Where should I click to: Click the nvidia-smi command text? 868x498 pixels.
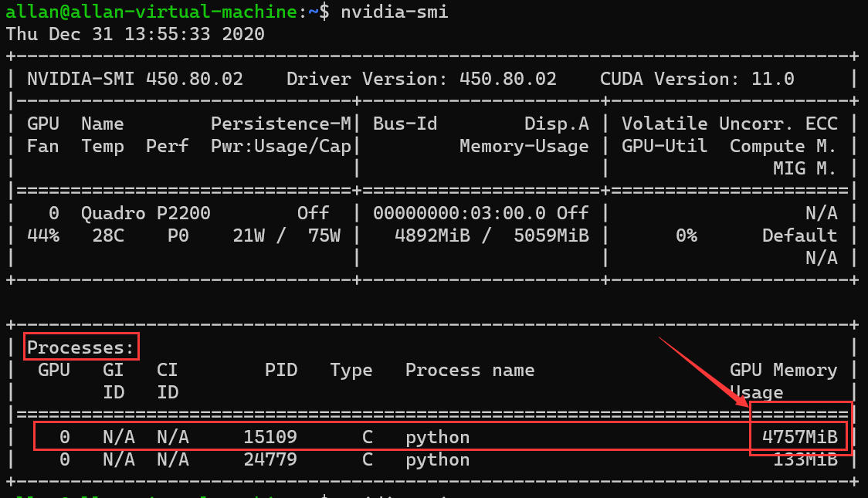(x=394, y=12)
